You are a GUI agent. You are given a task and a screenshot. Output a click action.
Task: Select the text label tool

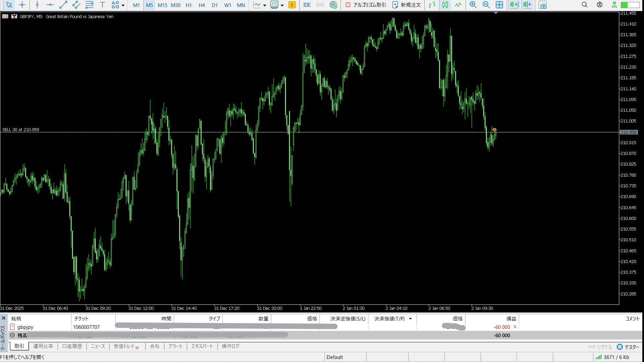(x=102, y=5)
